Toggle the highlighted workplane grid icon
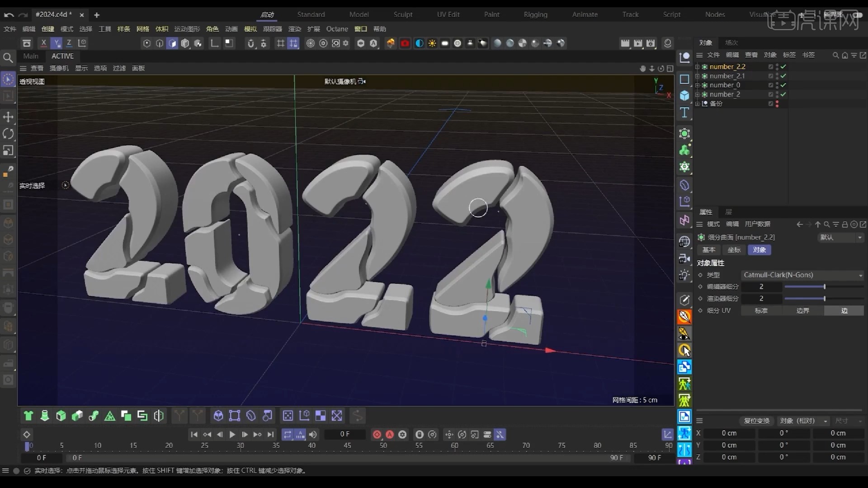Image resolution: width=868 pixels, height=488 pixels. click(x=293, y=43)
